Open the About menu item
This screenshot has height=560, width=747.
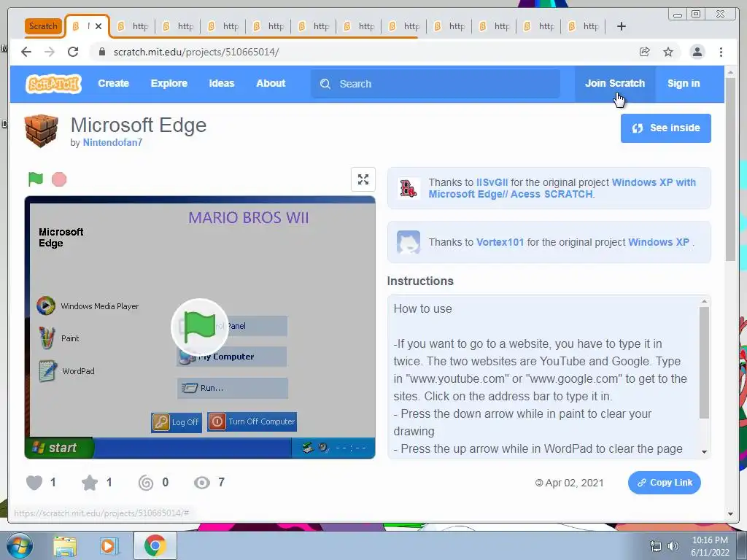pos(271,83)
